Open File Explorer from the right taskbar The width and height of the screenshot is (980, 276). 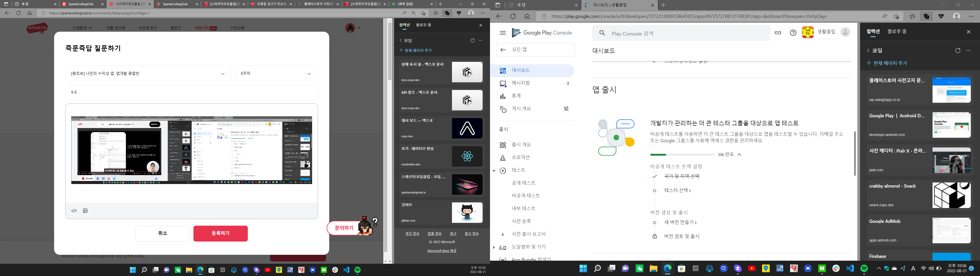pos(653,268)
